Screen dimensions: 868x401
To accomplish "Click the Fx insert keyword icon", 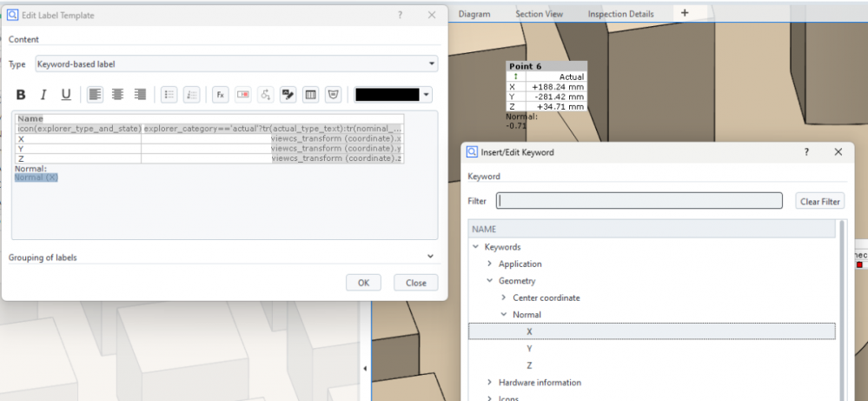I will [221, 95].
